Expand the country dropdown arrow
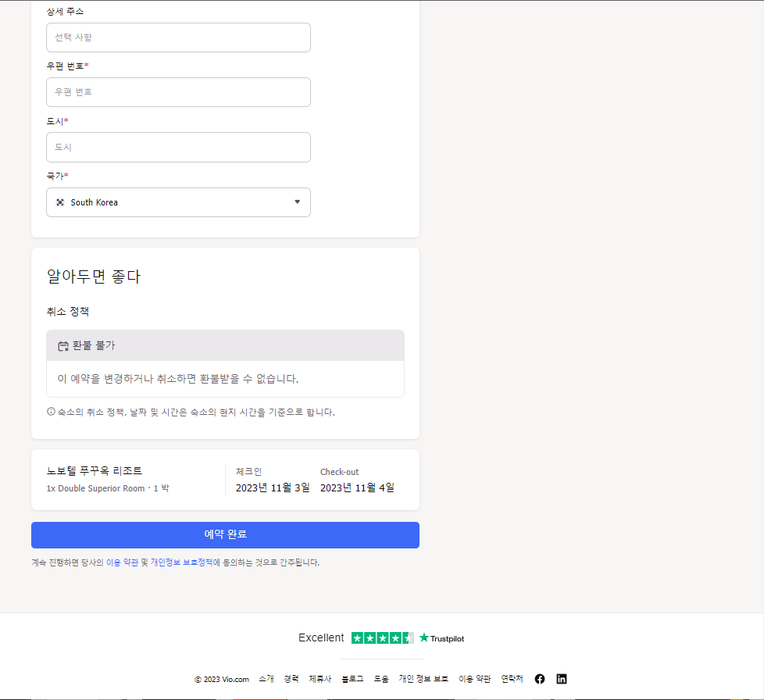The width and height of the screenshot is (764, 700). click(297, 202)
